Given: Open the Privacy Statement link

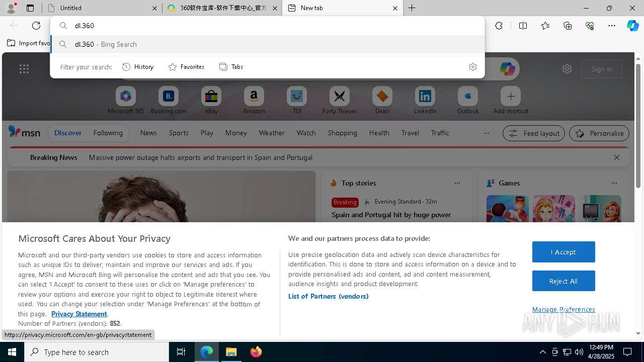Looking at the screenshot, I should [79, 314].
